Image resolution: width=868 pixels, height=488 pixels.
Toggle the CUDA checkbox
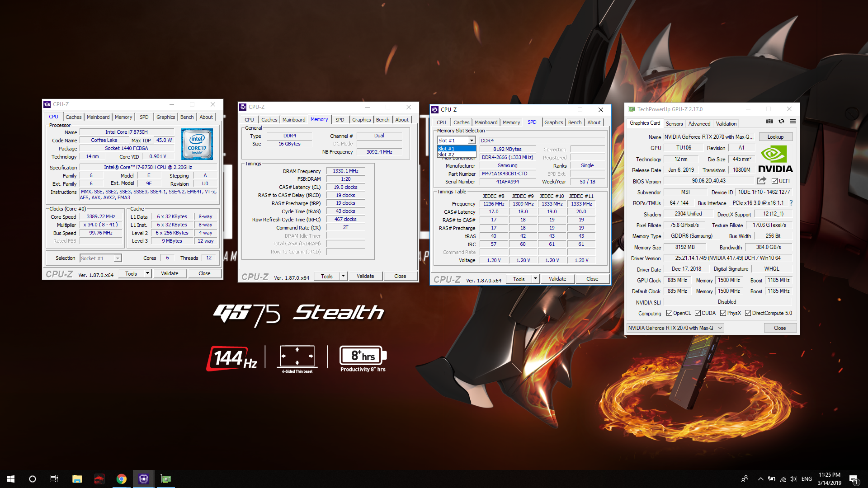[698, 313]
